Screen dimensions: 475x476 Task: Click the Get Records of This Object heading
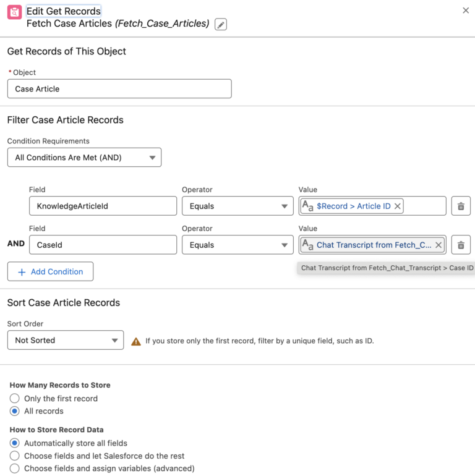[67, 51]
